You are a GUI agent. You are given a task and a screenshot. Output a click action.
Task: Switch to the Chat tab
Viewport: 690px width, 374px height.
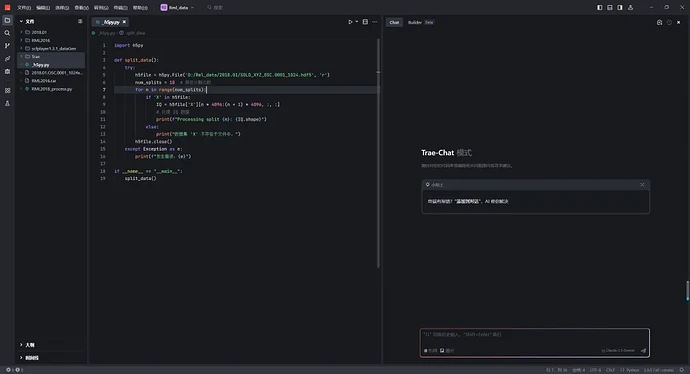click(x=394, y=22)
